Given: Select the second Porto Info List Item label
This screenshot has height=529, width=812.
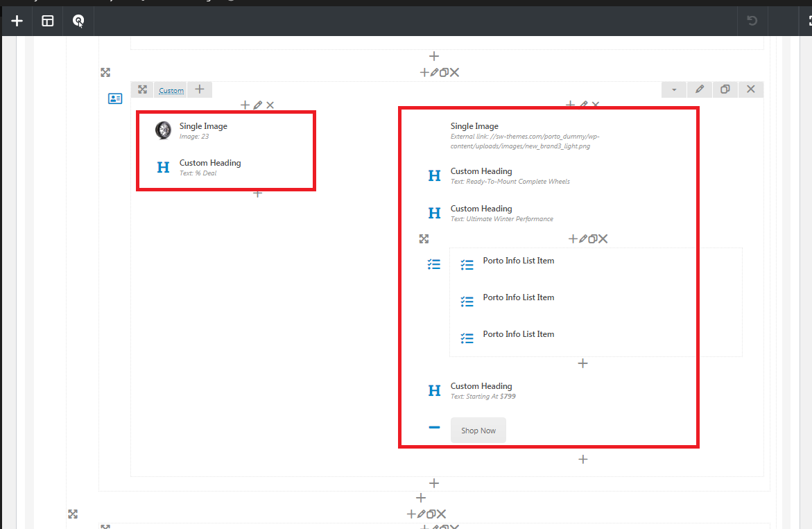Looking at the screenshot, I should 519,297.
